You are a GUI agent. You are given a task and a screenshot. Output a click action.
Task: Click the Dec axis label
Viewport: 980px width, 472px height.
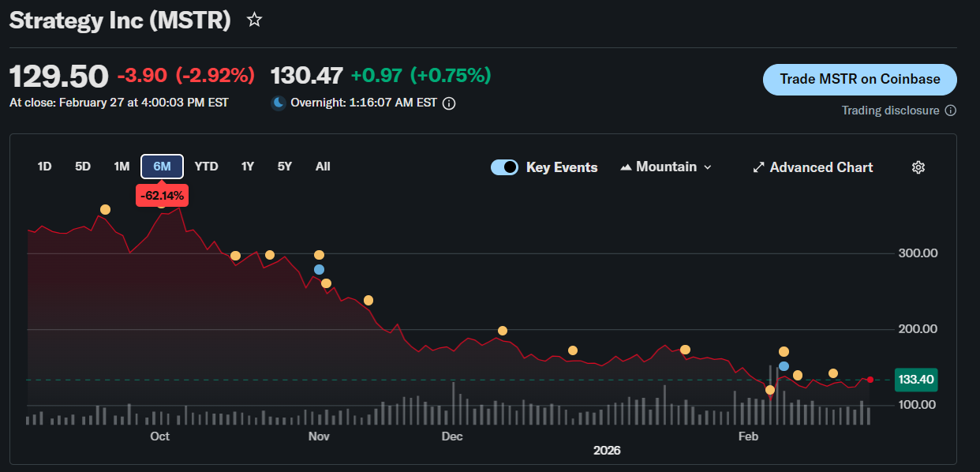[452, 436]
